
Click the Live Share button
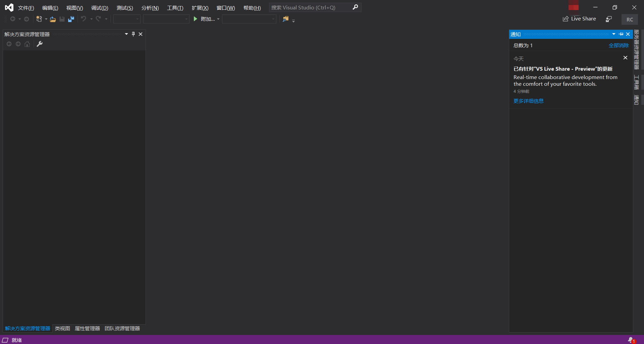(x=579, y=19)
